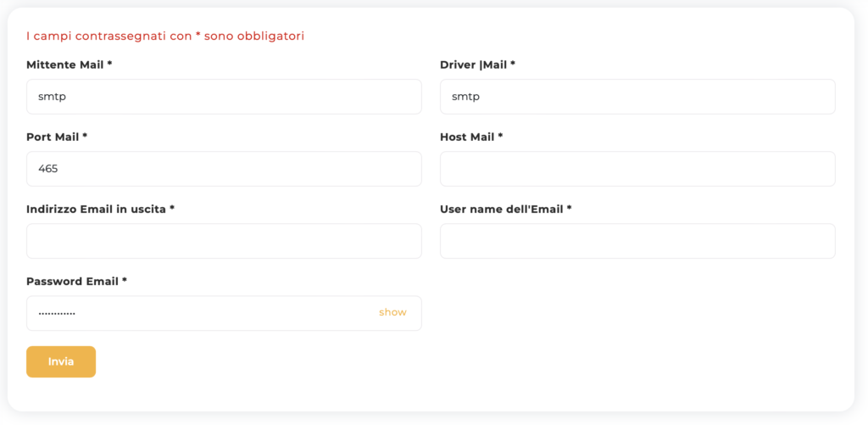Reveal the password with the show toggle

click(392, 312)
